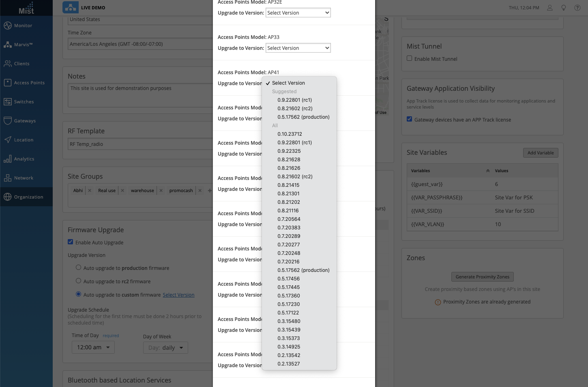Select Auto upgrade to rc2 firmware

(79, 281)
